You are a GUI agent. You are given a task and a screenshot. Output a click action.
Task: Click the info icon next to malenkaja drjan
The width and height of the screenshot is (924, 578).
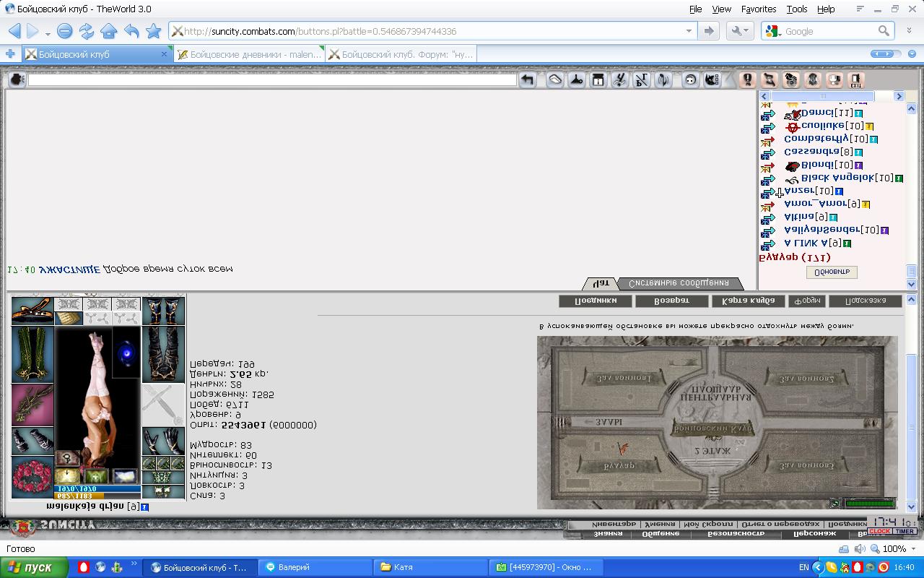pos(145,507)
